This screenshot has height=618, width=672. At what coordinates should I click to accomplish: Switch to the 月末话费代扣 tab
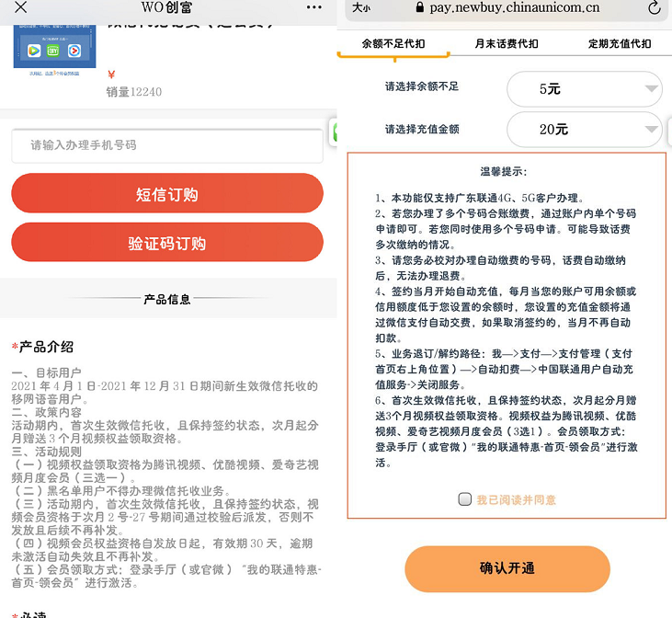507,44
